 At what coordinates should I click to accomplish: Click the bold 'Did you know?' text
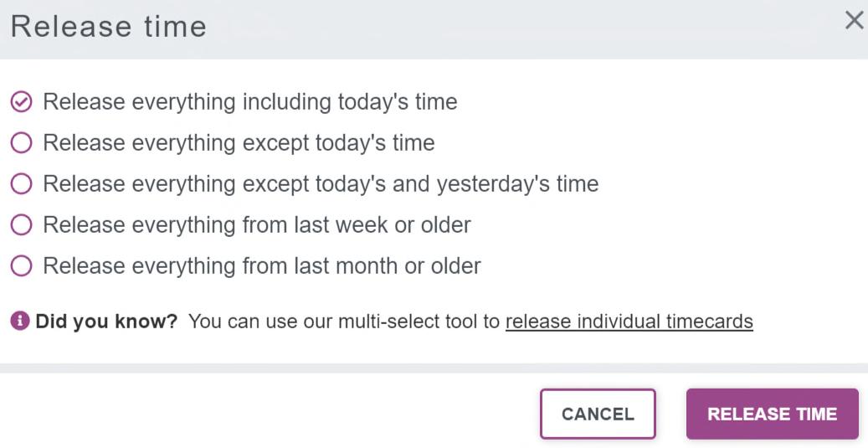(106, 322)
